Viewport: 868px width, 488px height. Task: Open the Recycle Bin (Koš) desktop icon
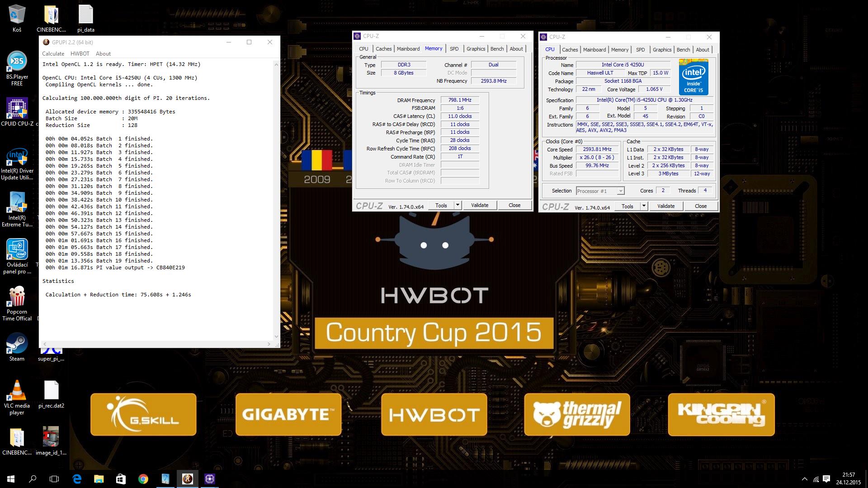(x=17, y=18)
